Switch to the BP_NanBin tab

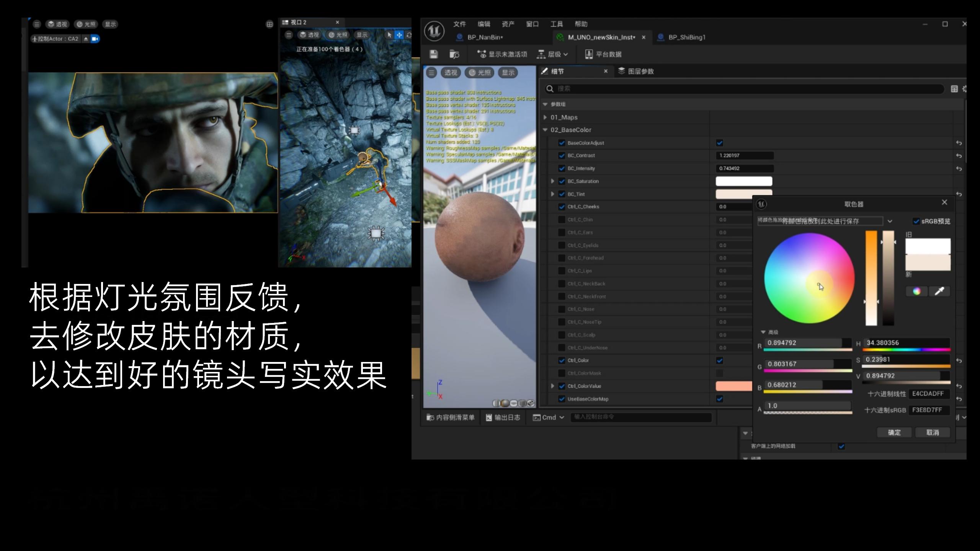click(x=485, y=37)
